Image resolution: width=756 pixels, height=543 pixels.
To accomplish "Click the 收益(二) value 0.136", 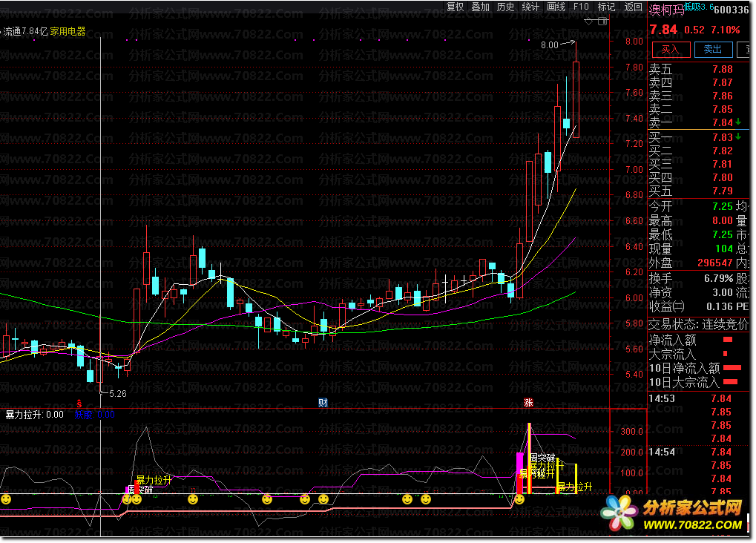I will pos(720,306).
